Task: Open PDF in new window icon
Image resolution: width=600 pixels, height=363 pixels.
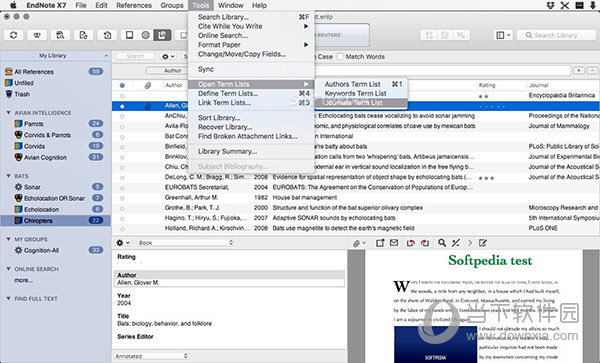Action: pos(380,243)
